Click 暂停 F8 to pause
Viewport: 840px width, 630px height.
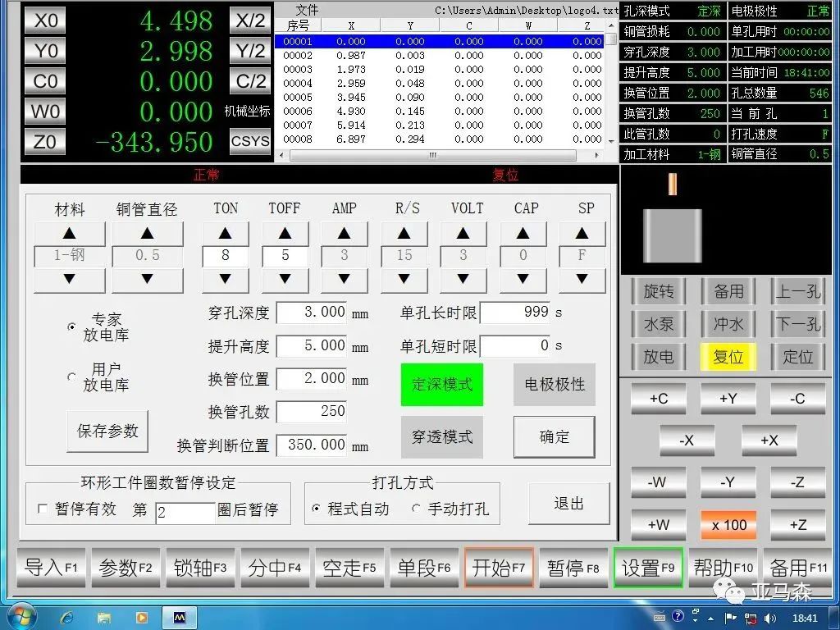pyautogui.click(x=573, y=568)
